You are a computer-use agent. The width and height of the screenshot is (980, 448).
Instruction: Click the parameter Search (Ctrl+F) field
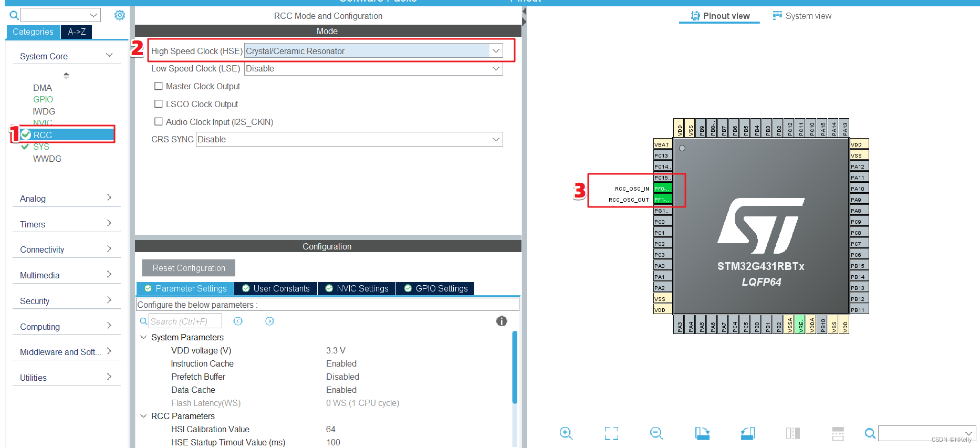click(x=185, y=321)
